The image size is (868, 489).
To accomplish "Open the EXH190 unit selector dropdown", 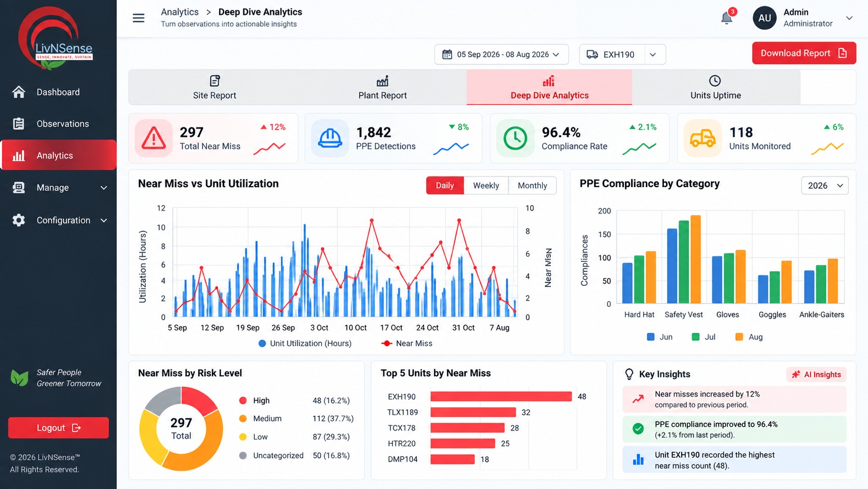I will (622, 55).
